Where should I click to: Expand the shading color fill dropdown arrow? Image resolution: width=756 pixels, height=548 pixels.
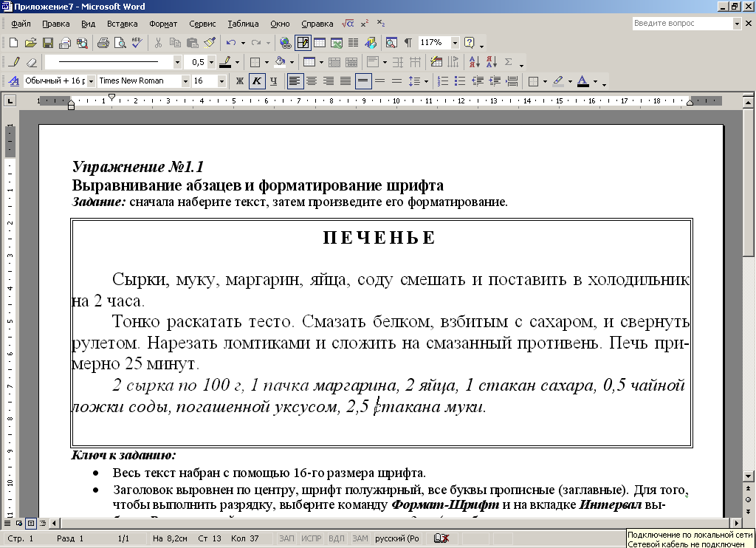(x=292, y=62)
